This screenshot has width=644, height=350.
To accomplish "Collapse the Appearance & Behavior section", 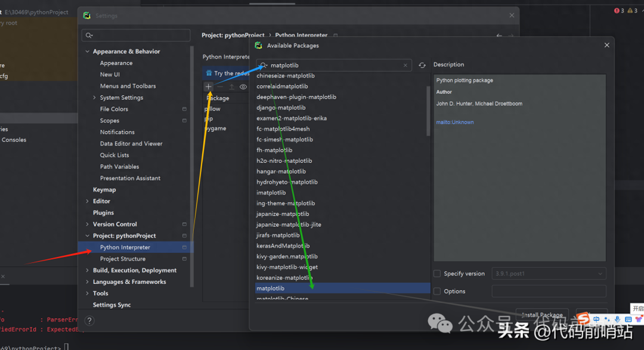I will pyautogui.click(x=87, y=51).
